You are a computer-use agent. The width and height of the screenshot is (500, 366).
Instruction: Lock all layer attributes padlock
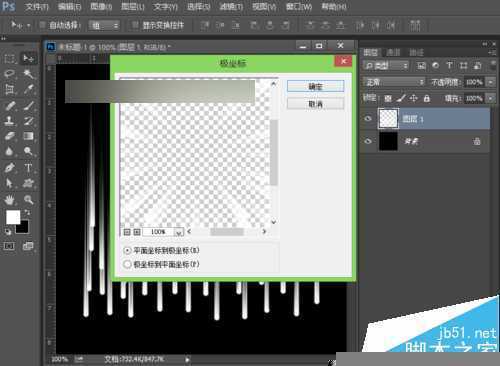(426, 98)
